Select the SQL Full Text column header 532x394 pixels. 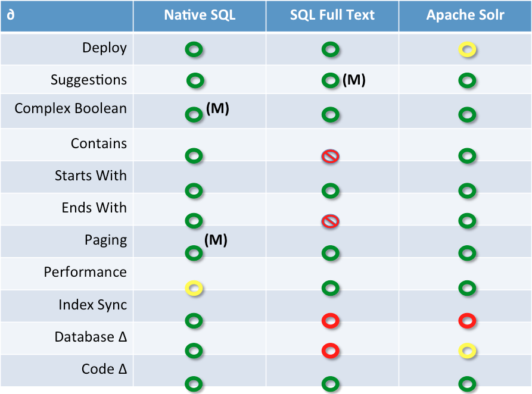pos(332,15)
